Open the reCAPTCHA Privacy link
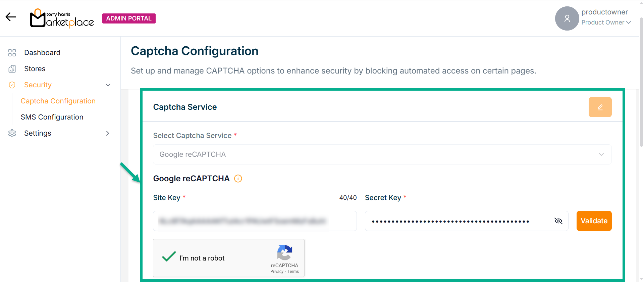This screenshot has height=282, width=644. [277, 272]
